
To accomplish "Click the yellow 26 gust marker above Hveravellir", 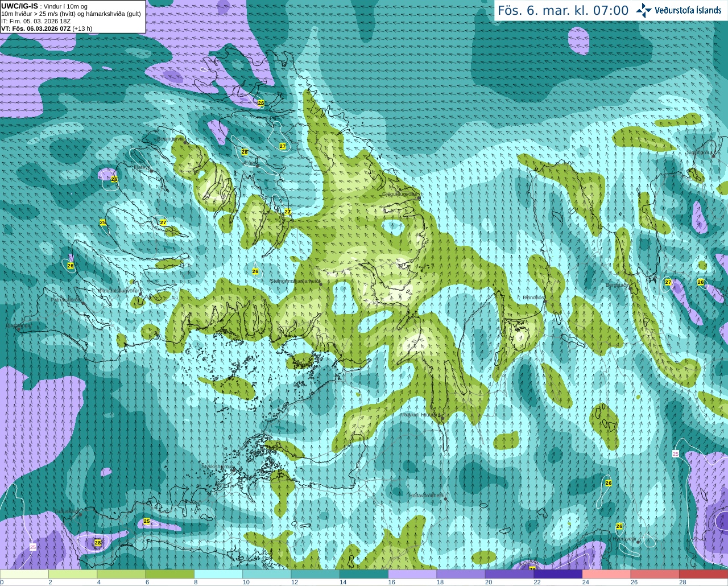I will click(x=619, y=526).
